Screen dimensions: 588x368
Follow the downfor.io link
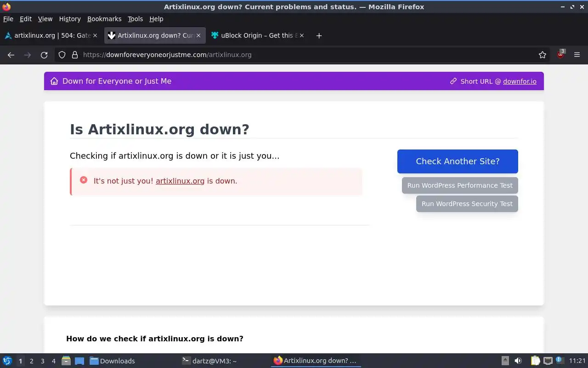click(520, 81)
